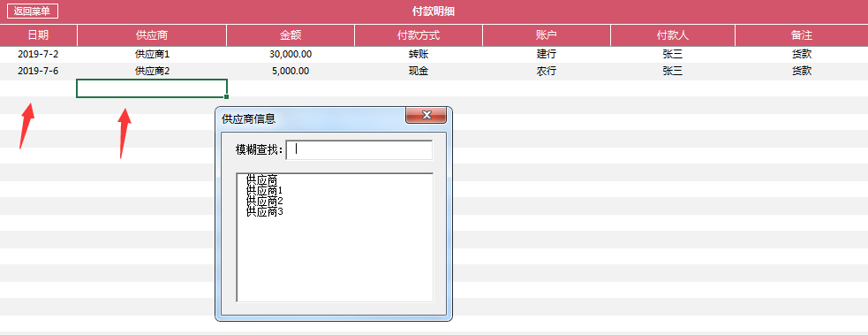The image size is (868, 335).
Task: Click the 日期 column header
Action: 38,35
